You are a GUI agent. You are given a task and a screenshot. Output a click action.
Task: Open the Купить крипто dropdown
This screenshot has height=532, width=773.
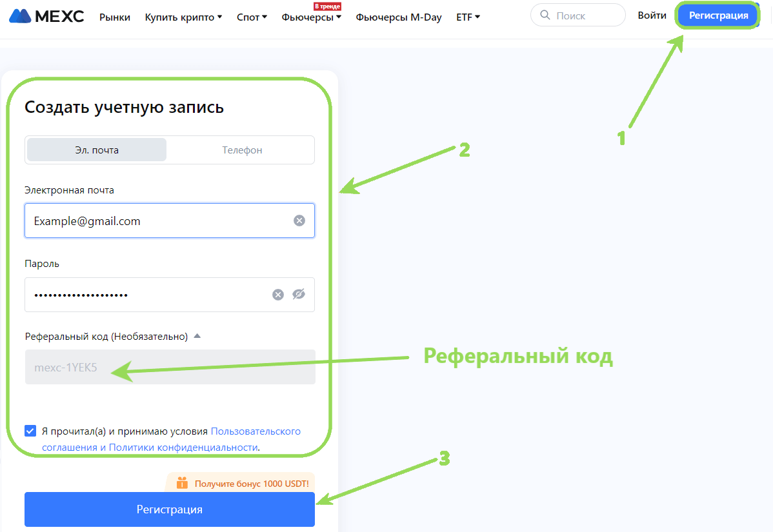[183, 17]
